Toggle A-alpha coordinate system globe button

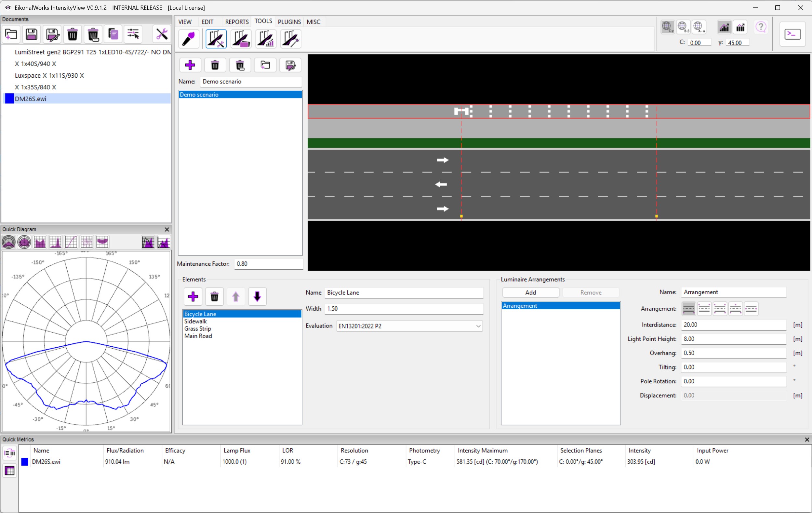coord(699,27)
